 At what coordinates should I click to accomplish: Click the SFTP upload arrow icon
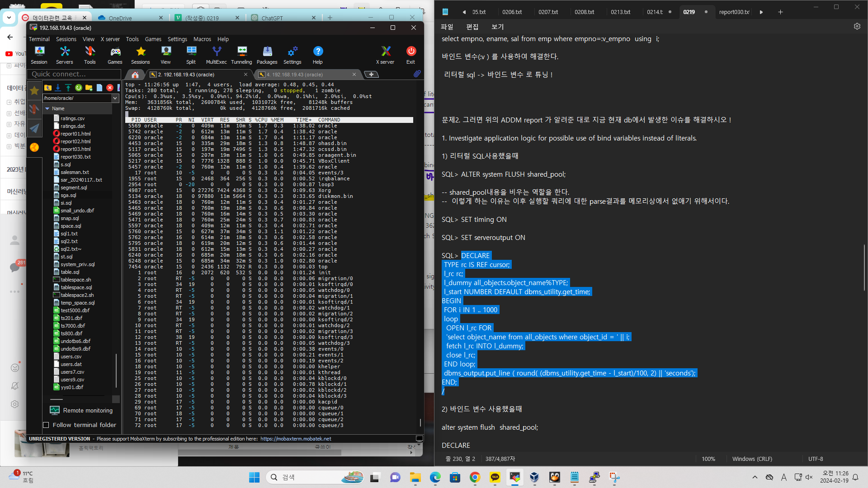[68, 88]
